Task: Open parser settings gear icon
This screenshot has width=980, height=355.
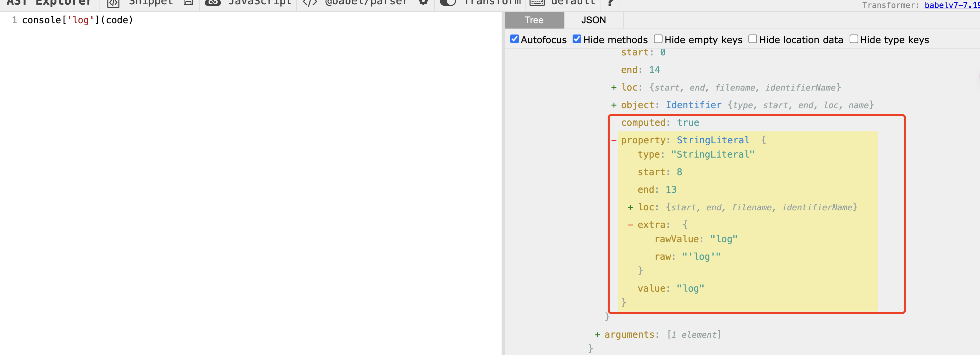Action: tap(423, 2)
